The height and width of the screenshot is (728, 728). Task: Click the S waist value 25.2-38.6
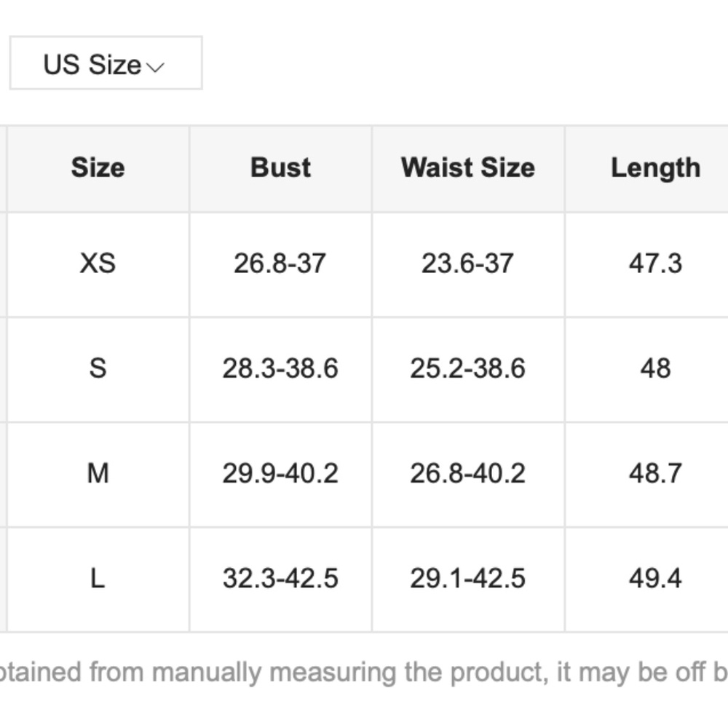[467, 368]
